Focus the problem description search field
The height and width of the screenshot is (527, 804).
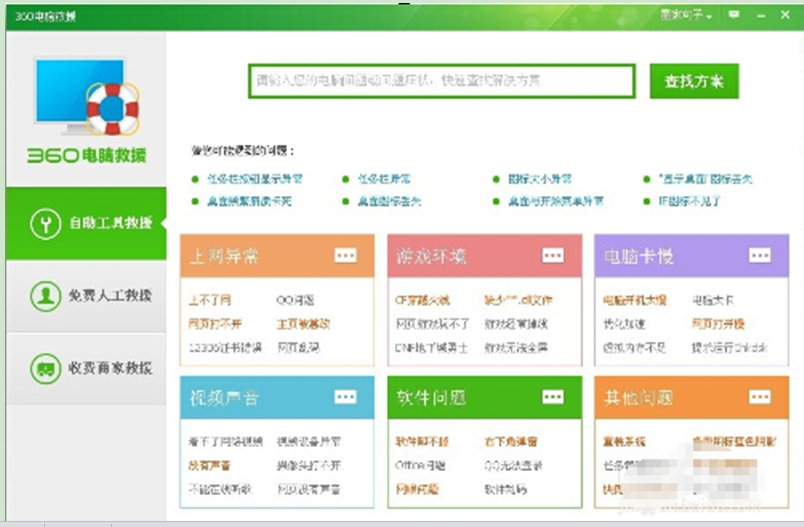(442, 80)
